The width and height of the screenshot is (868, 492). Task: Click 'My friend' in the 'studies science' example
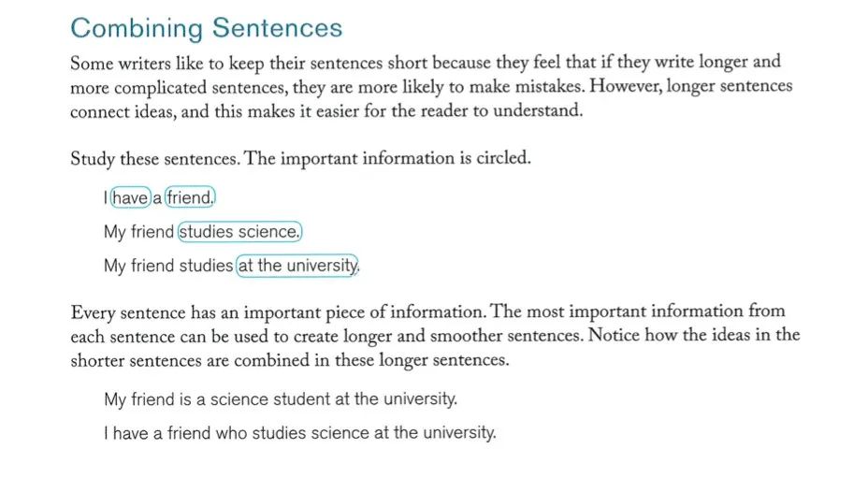pyautogui.click(x=139, y=232)
